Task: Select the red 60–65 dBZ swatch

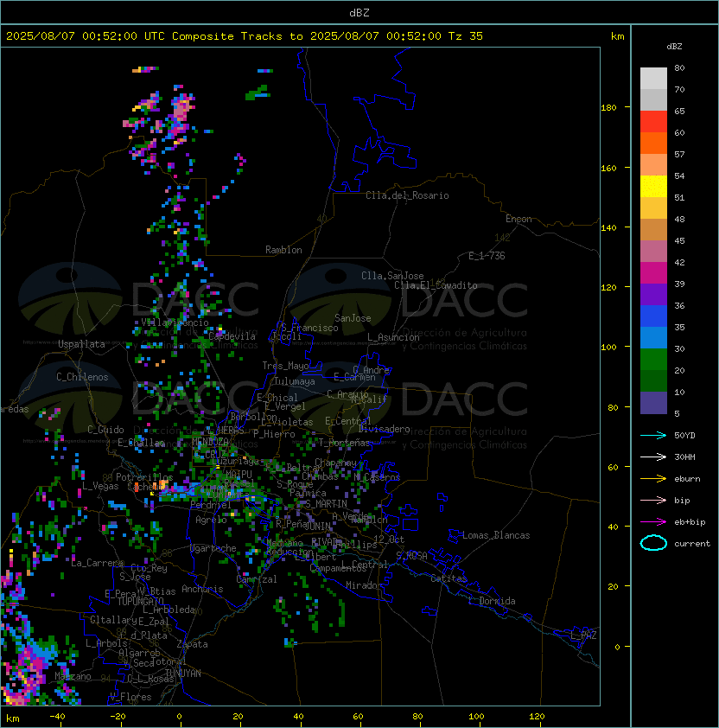Action: [x=653, y=122]
